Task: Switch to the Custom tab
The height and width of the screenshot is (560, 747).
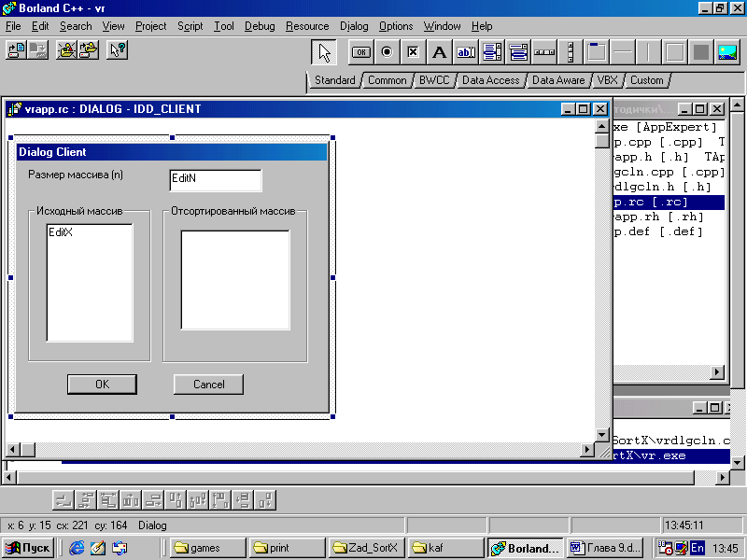Action: coord(646,80)
